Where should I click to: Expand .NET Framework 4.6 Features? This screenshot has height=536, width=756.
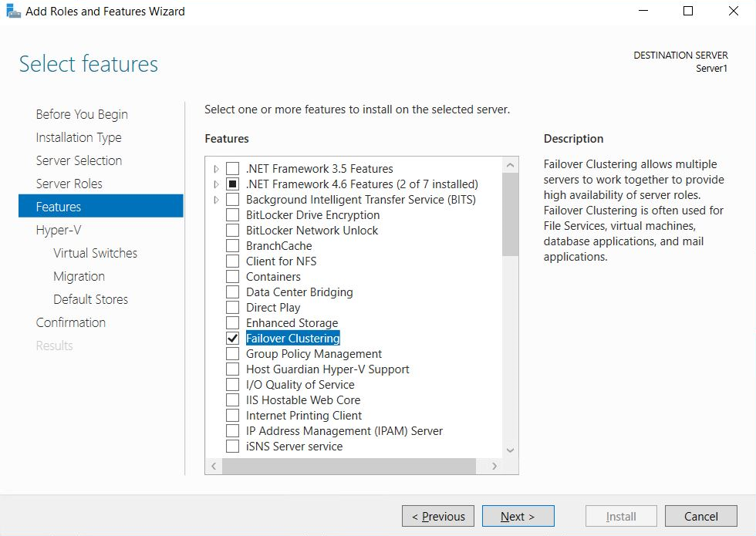coord(217,184)
